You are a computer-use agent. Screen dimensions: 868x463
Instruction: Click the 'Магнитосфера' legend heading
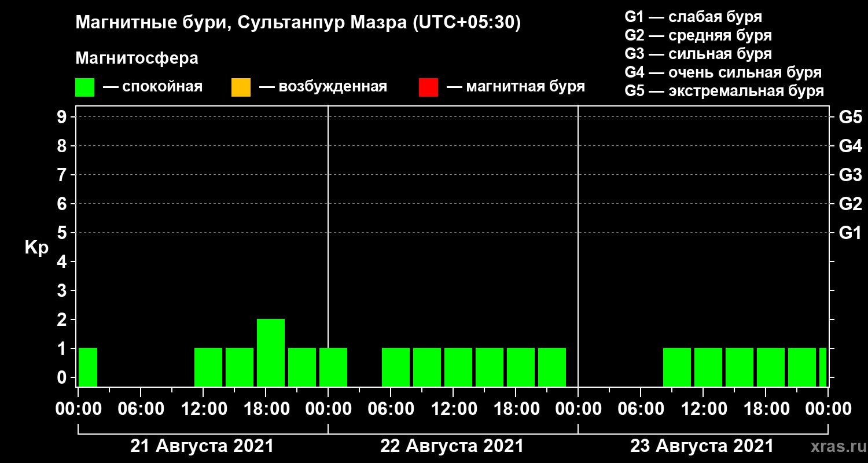pos(137,58)
